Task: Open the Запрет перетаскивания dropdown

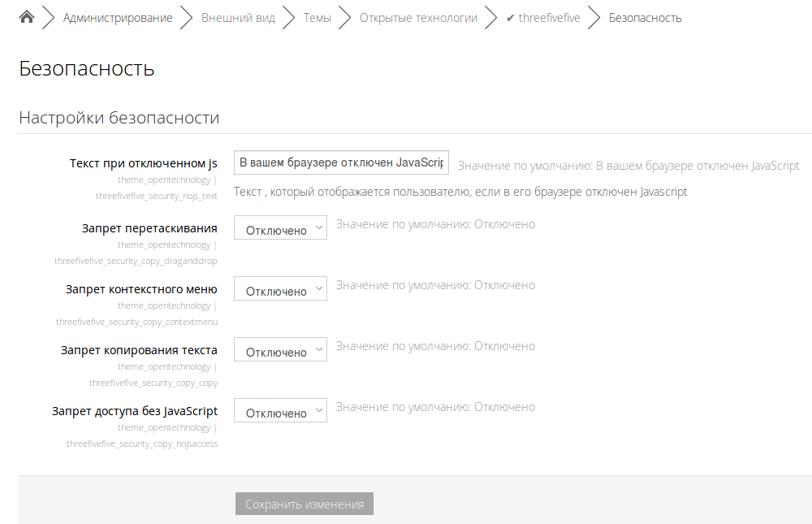Action: 280,230
